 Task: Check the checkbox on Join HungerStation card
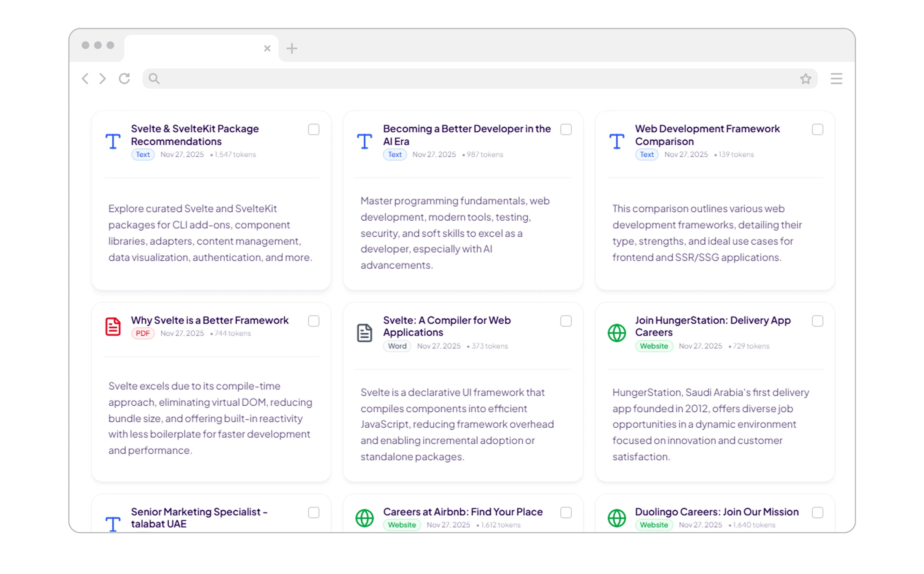[x=818, y=321]
